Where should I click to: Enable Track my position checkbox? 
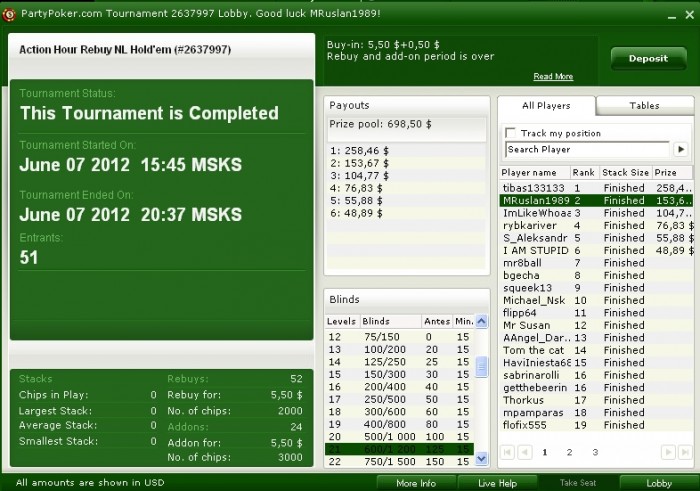510,133
